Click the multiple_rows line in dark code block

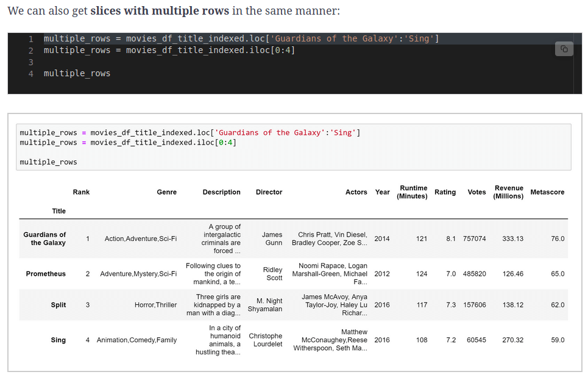(x=77, y=74)
